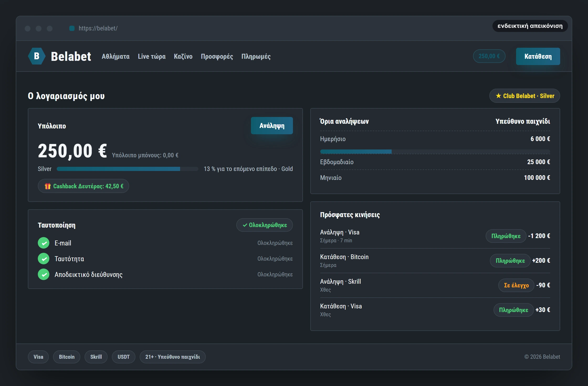Click Πληρώθηκε badge on Ανάληψη · Visa row
This screenshot has height=386, width=588.
tap(506, 236)
